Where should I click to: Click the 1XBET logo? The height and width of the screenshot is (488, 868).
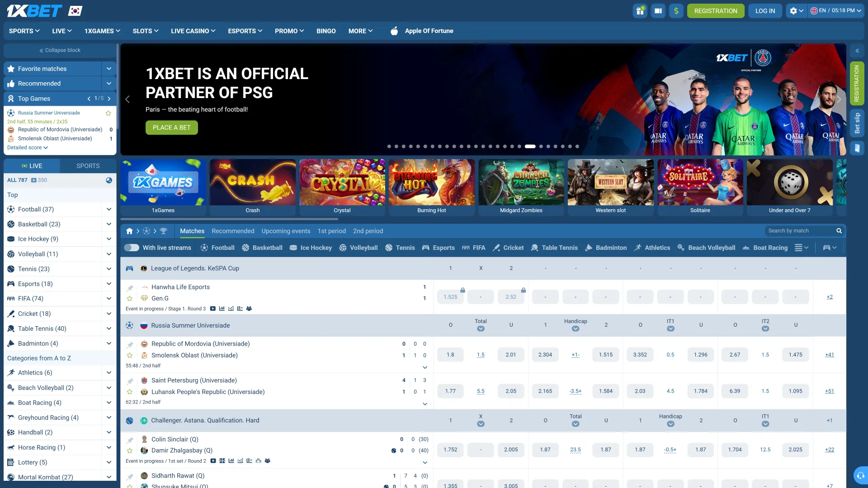tap(34, 11)
